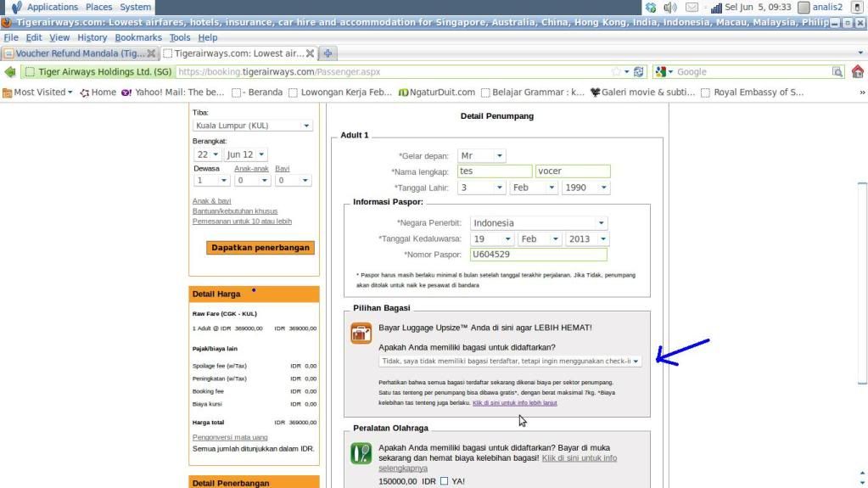The height and width of the screenshot is (488, 868).
Task: Open the Home bookmark
Action: [98, 93]
